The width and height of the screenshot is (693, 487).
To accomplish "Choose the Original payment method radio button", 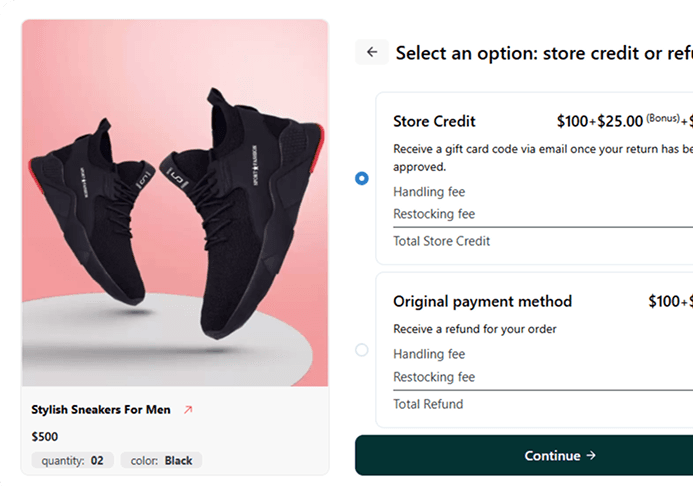I will 362,350.
